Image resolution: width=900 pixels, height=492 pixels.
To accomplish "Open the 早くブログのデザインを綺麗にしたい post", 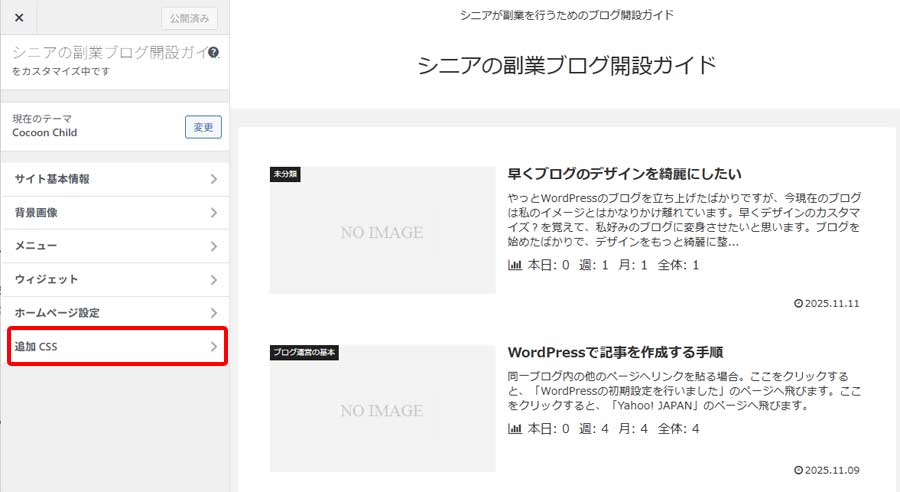I will (x=624, y=174).
